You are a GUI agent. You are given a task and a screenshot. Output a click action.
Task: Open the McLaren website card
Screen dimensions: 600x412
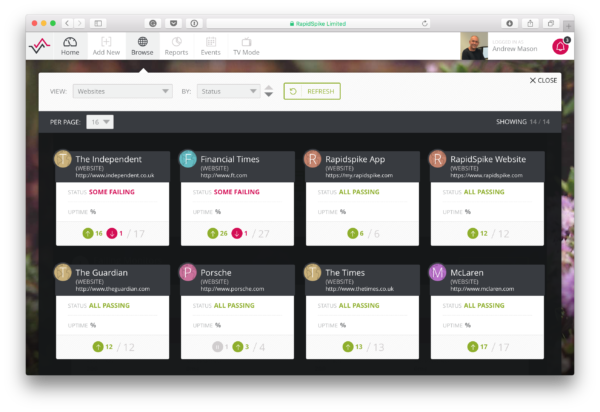coord(487,312)
